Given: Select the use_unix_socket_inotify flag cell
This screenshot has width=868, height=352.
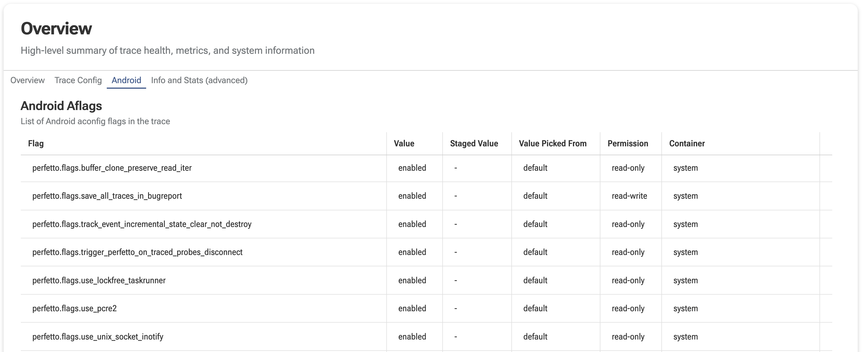Looking at the screenshot, I should [98, 337].
